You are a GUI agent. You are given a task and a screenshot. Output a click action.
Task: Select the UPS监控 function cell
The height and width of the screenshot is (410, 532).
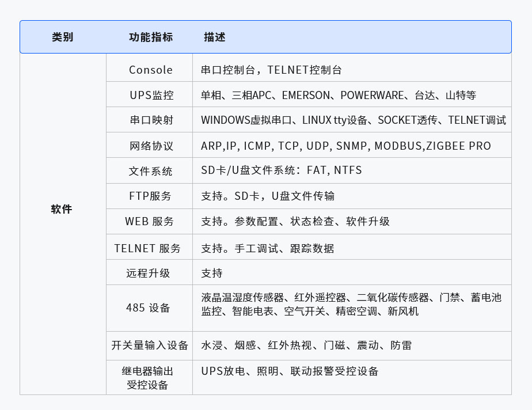pyautogui.click(x=149, y=94)
